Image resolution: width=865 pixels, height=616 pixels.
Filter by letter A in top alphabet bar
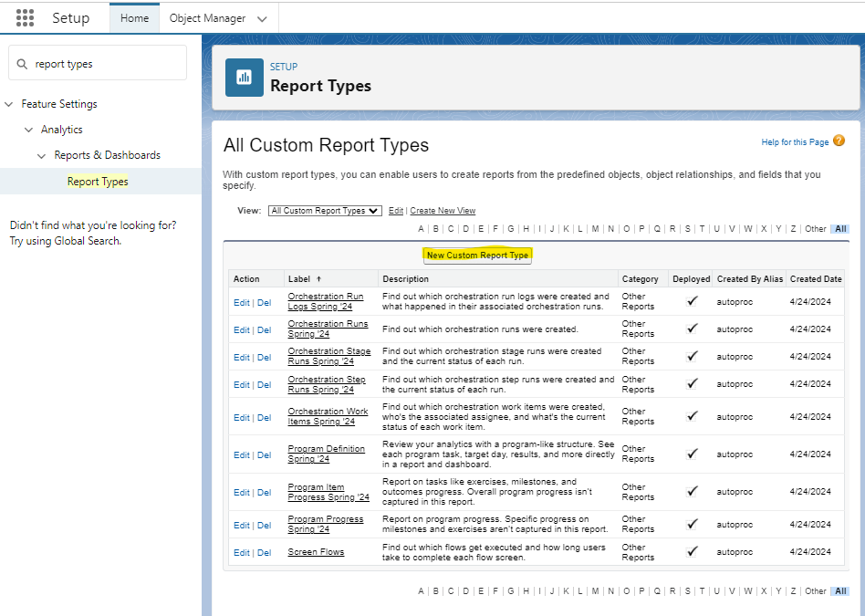pos(421,228)
